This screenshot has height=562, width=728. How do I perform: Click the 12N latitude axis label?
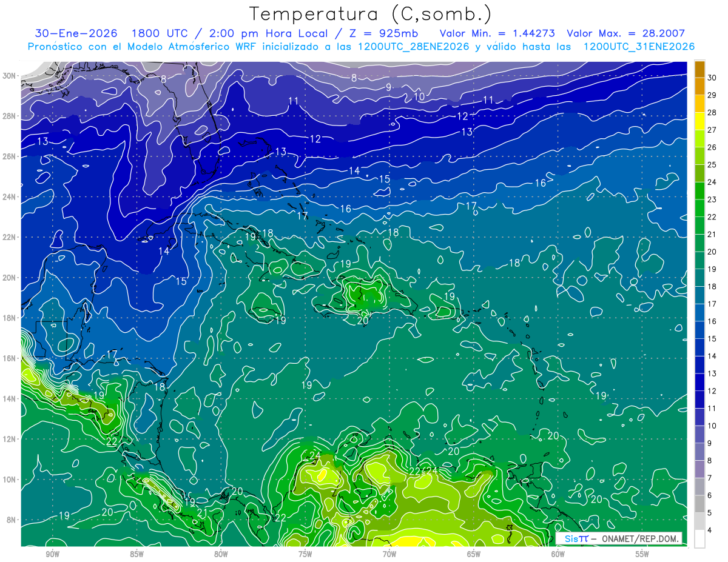9,439
